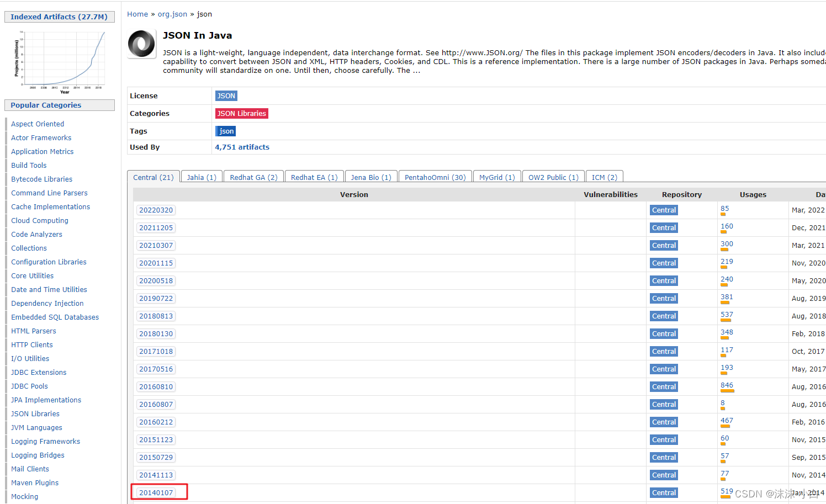
Task: Open version 20200518
Action: 156,281
